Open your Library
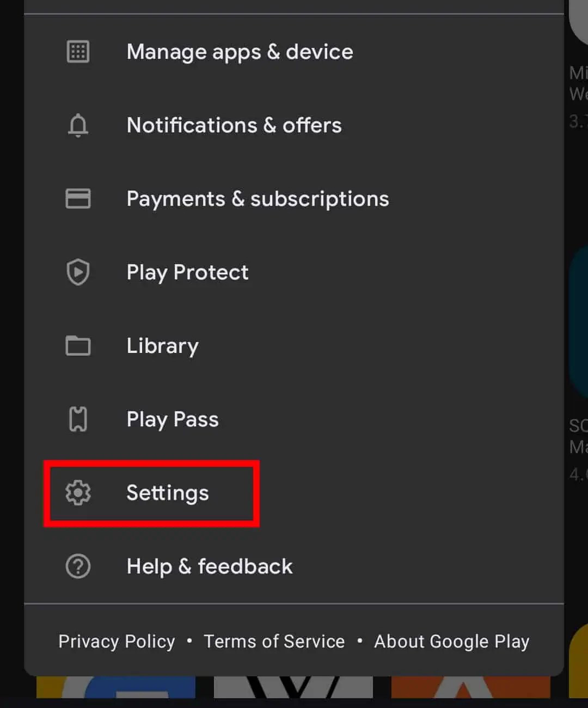The image size is (588, 708). tap(162, 346)
